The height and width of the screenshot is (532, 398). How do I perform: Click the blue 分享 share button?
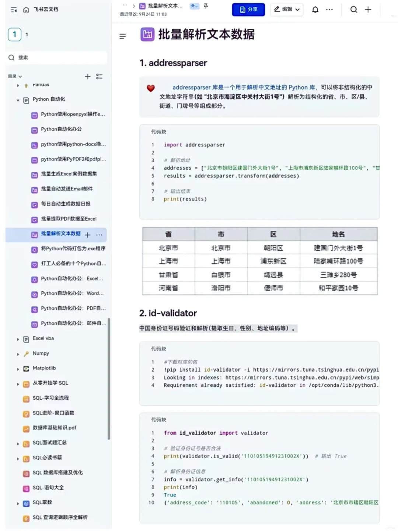click(248, 10)
